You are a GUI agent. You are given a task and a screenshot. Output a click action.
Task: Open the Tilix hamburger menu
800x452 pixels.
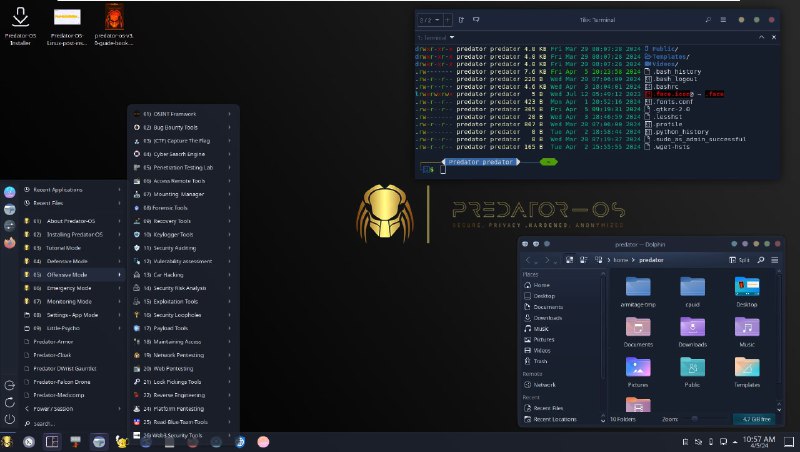point(723,20)
